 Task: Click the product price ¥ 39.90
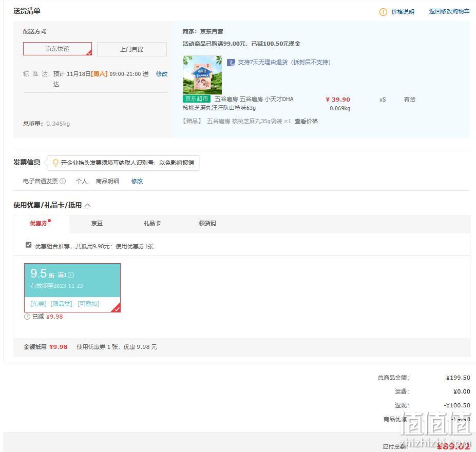tap(338, 100)
